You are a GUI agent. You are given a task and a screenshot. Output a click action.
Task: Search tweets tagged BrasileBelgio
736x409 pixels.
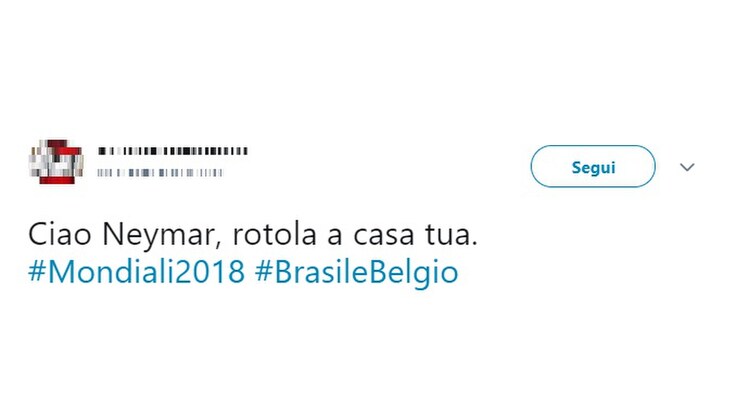click(356, 273)
